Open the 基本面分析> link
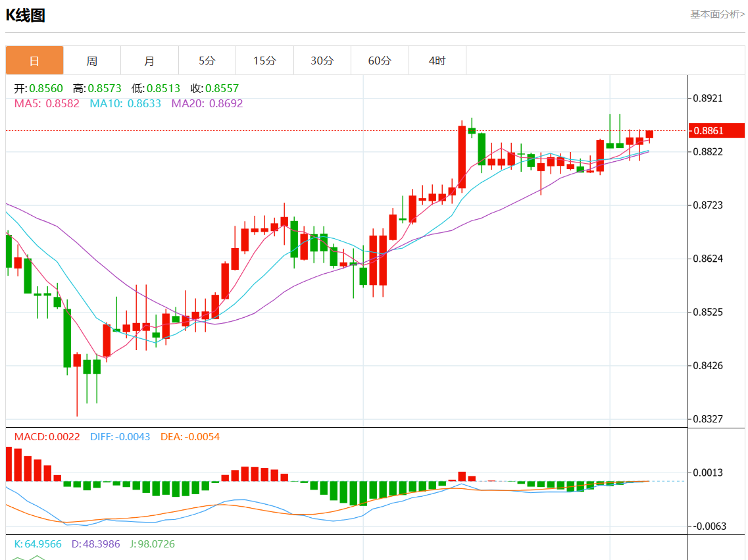748x560 pixels. click(717, 14)
